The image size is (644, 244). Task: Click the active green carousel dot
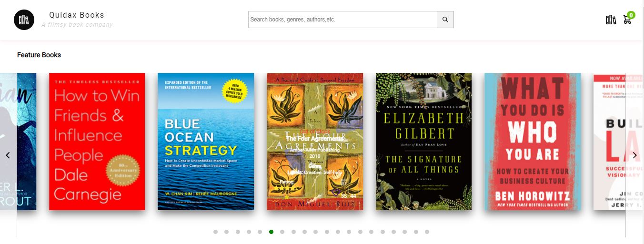(271, 232)
